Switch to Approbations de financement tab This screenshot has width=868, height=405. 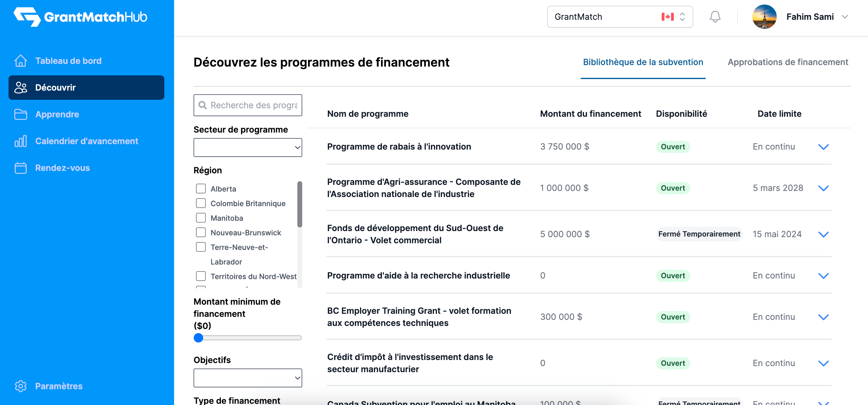point(787,62)
